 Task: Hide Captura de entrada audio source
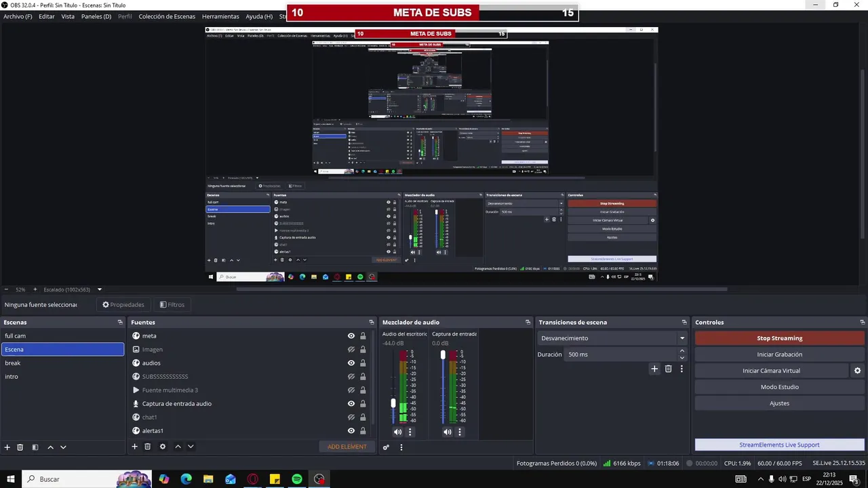[351, 403]
